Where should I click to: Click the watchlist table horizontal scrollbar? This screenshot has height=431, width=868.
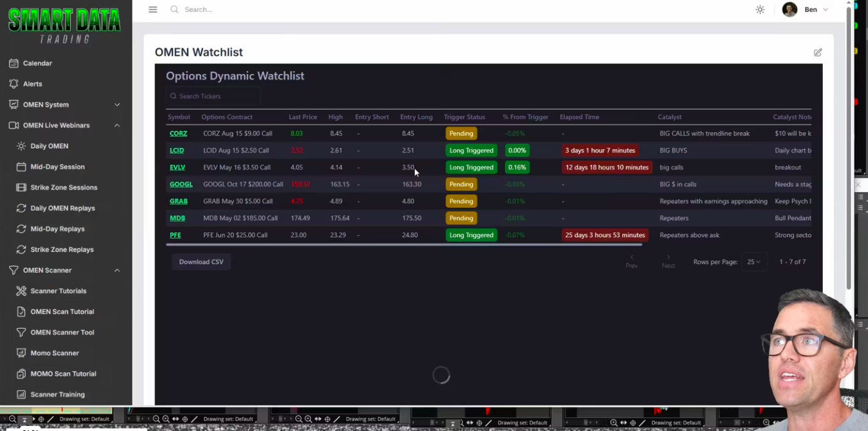(404, 245)
